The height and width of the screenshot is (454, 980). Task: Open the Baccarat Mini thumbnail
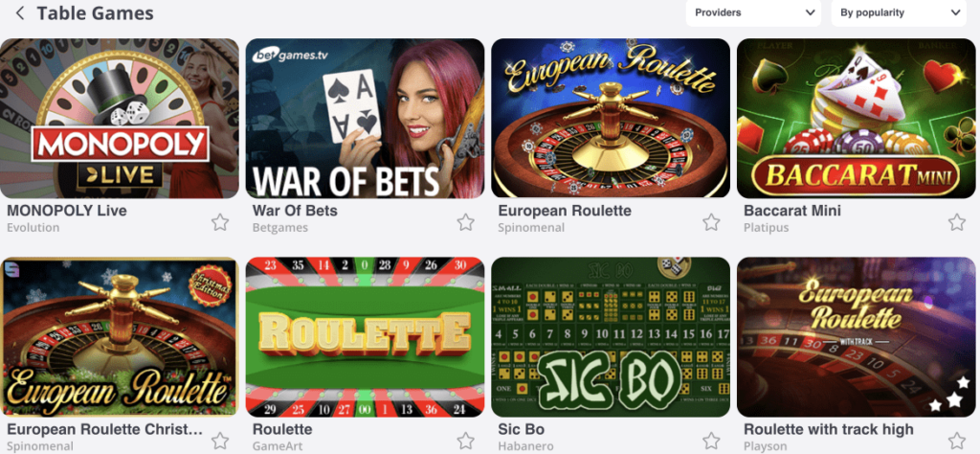tap(857, 118)
